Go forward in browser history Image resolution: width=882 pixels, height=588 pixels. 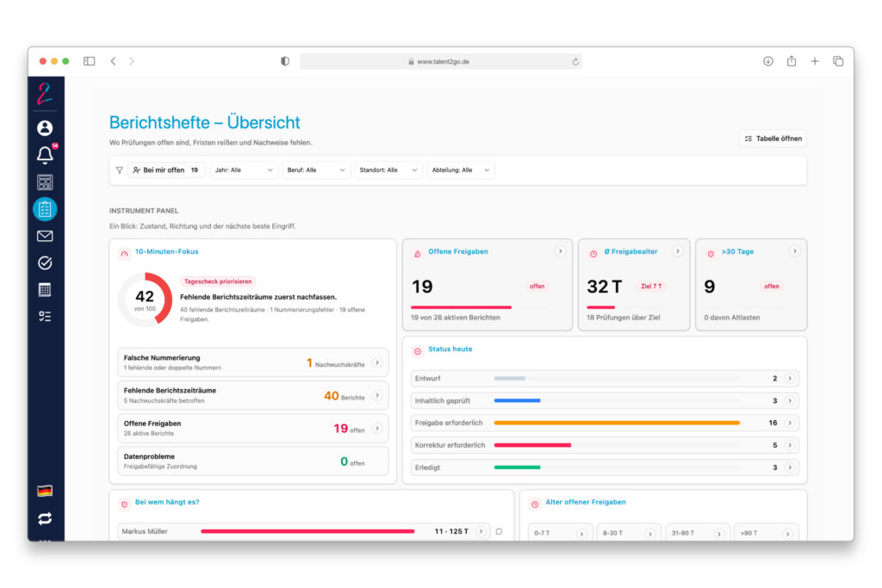132,61
